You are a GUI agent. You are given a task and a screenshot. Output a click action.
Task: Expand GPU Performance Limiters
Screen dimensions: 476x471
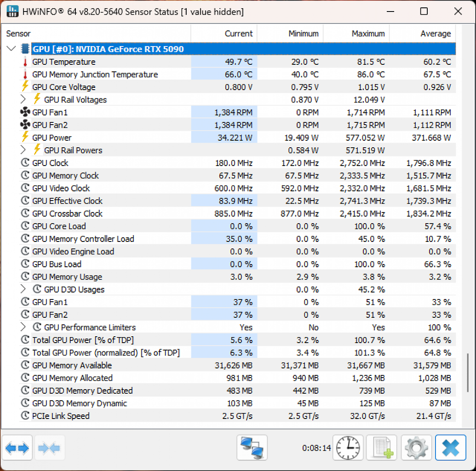pos(23,327)
